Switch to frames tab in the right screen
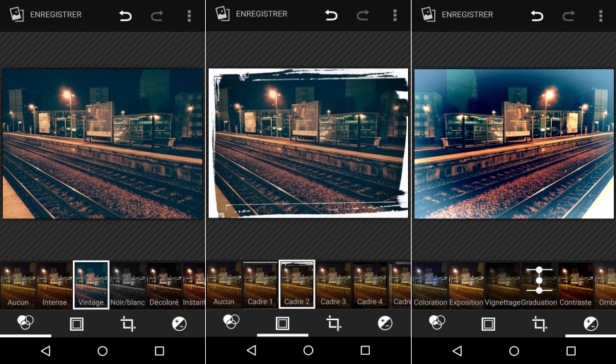The image size is (616, 364). (488, 324)
